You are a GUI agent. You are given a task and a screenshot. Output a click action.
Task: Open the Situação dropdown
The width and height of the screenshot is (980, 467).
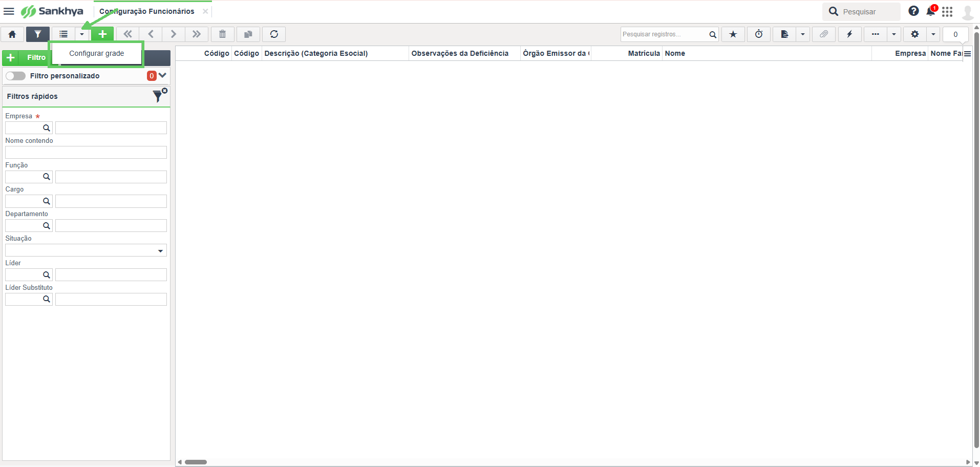pos(86,250)
